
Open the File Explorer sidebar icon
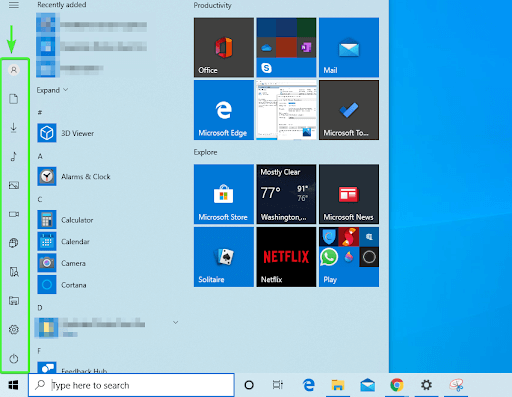point(14,301)
